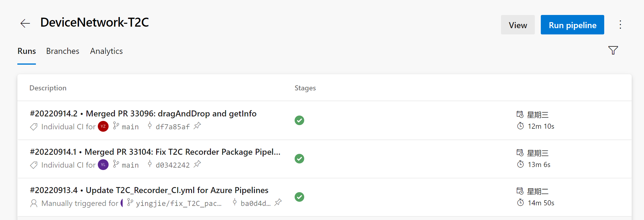Screen dimensions: 644x220
Task: Open the filter funnel icon
Action: pyautogui.click(x=613, y=50)
